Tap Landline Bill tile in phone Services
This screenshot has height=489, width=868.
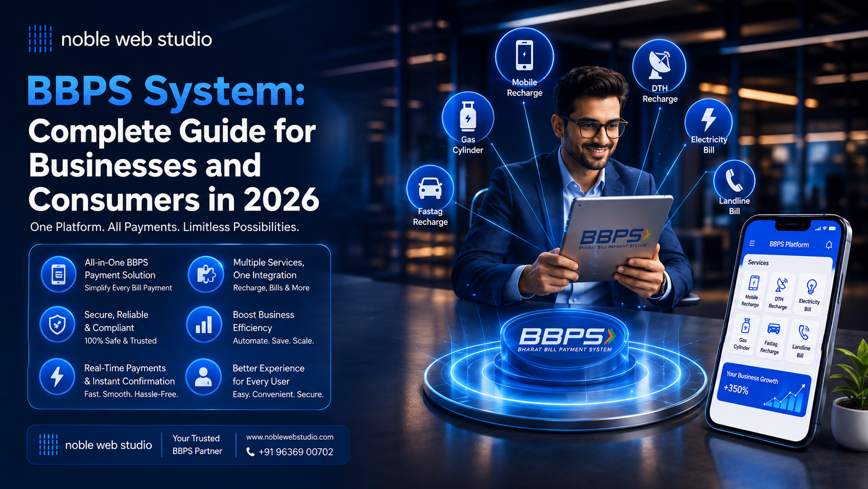[x=802, y=341]
